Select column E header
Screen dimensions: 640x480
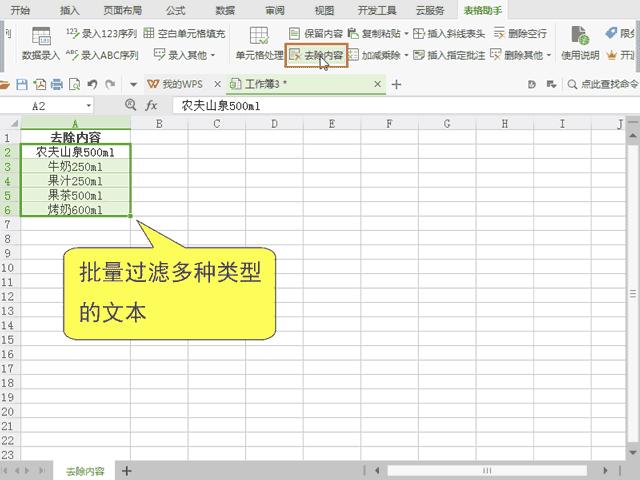[332, 123]
